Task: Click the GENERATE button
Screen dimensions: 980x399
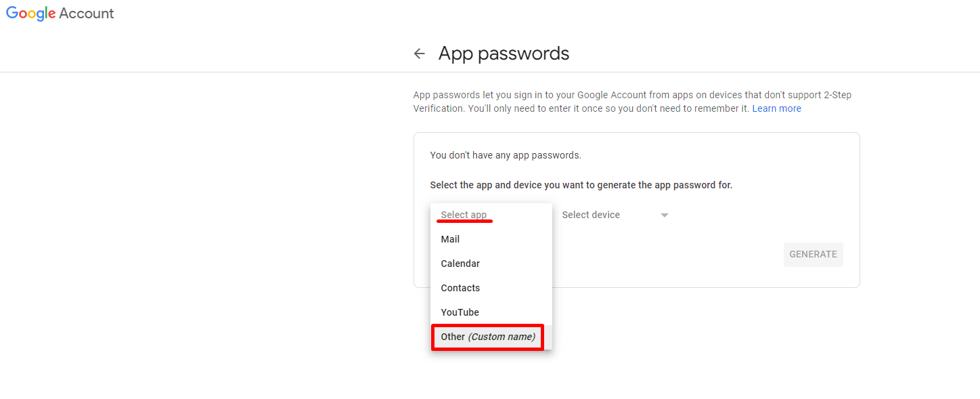Action: [x=813, y=254]
